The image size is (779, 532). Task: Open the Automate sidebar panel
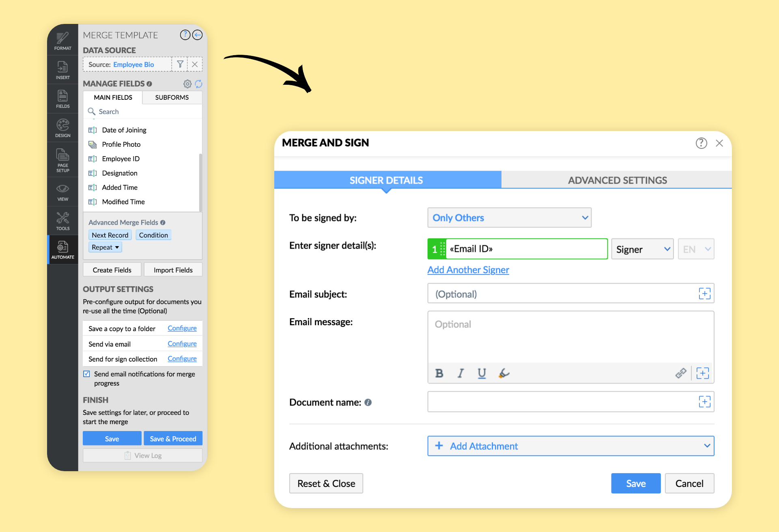[62, 250]
